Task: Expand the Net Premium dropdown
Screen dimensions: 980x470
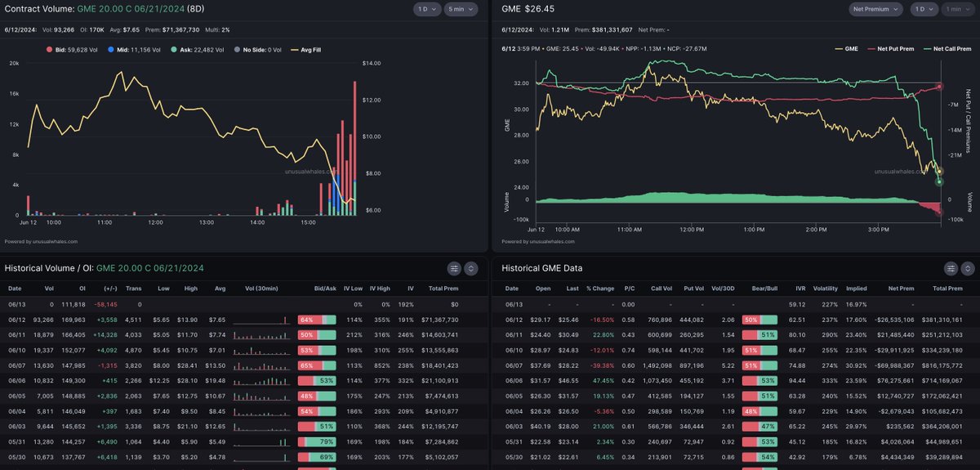Action: pos(875,9)
